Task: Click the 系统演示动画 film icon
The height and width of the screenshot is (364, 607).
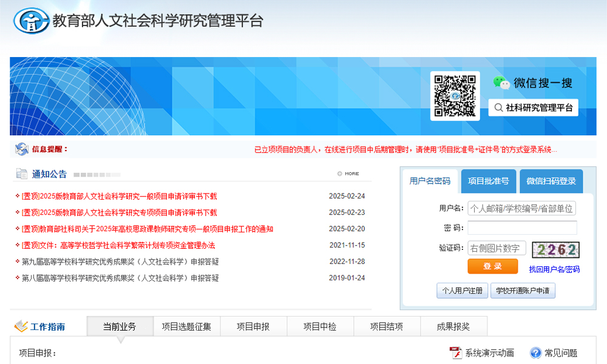Action: coord(455,352)
